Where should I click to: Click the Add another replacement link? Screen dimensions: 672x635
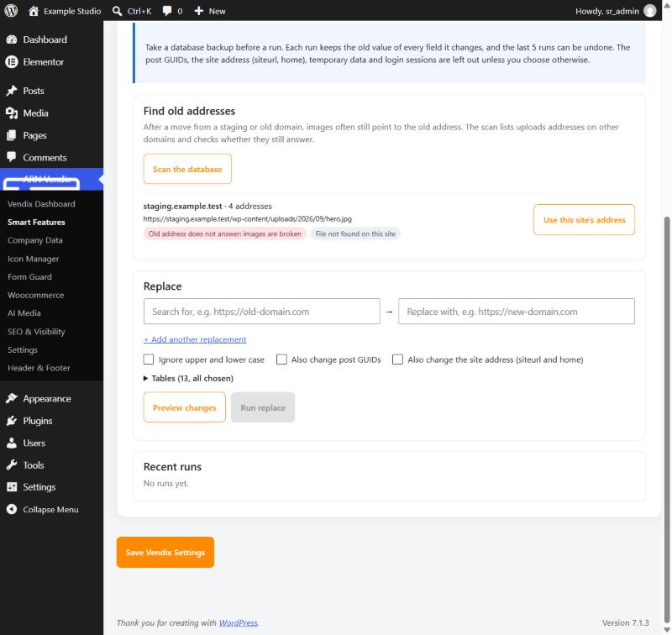[x=195, y=339]
